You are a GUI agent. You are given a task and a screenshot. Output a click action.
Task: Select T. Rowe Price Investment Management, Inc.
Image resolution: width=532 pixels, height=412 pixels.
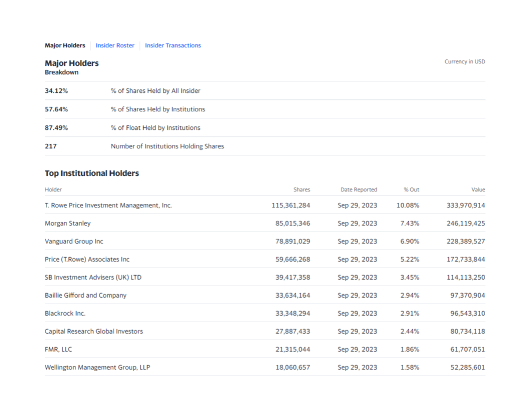coord(108,205)
